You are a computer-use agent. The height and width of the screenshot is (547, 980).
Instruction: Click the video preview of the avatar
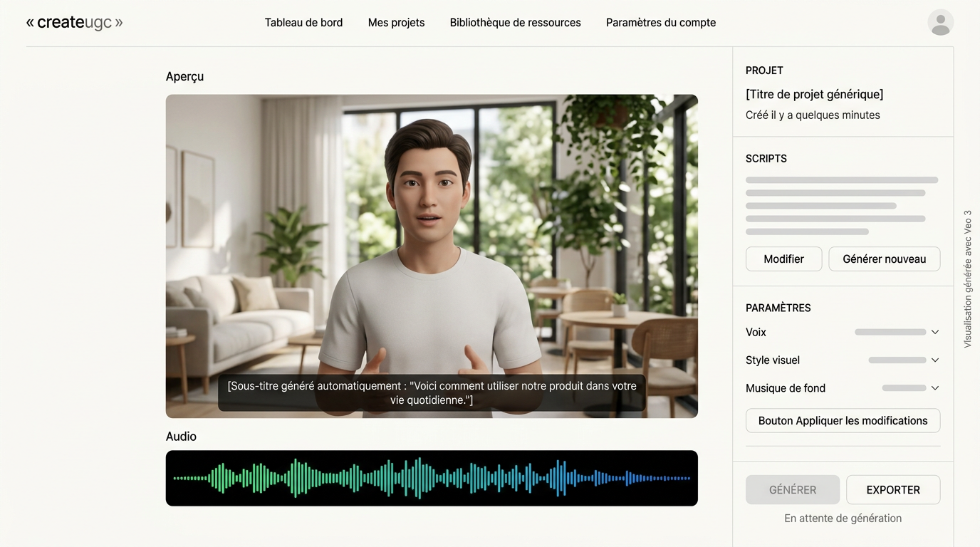tap(432, 256)
